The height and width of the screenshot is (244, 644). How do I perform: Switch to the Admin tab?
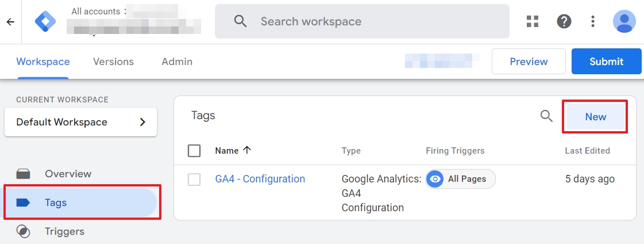pos(177,62)
